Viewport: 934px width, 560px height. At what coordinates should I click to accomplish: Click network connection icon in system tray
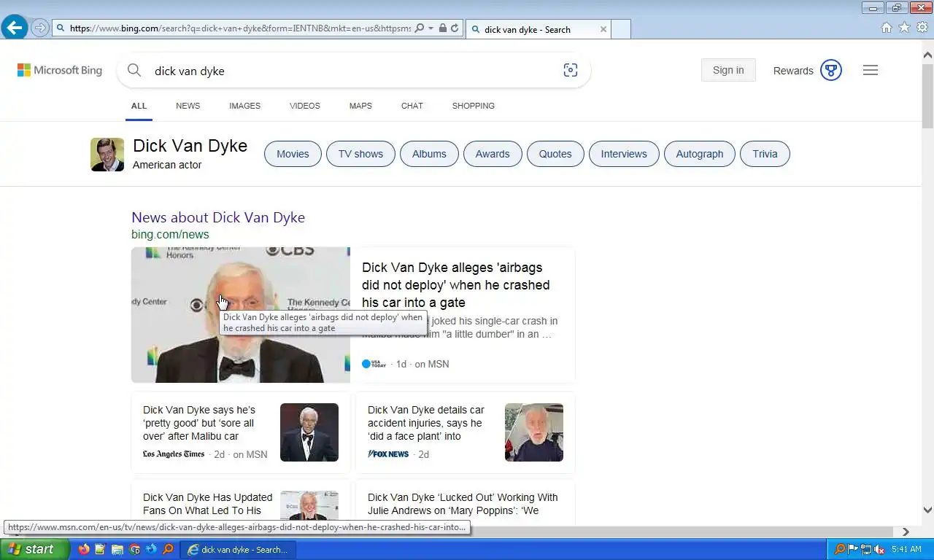(x=866, y=549)
